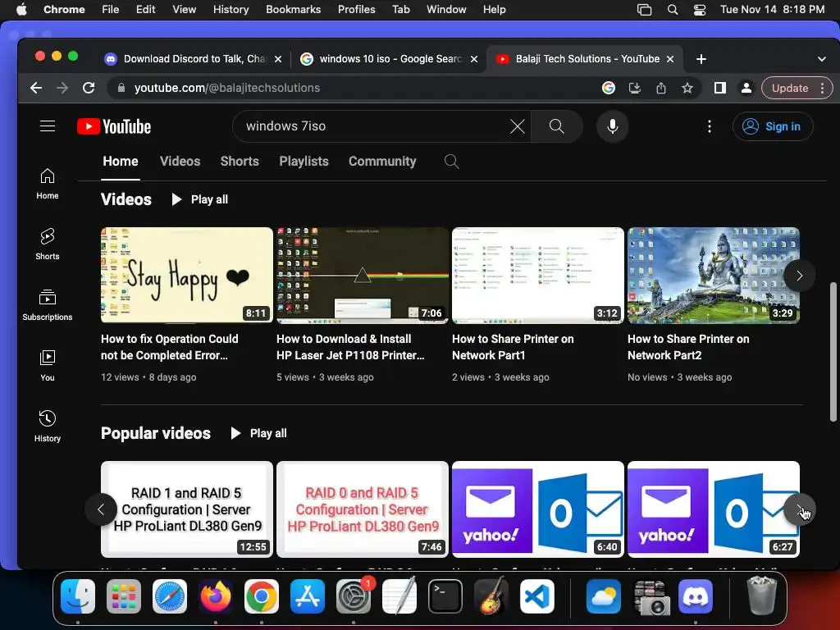The image size is (840, 630).
Task: Open Home in the left sidebar
Action: [48, 184]
